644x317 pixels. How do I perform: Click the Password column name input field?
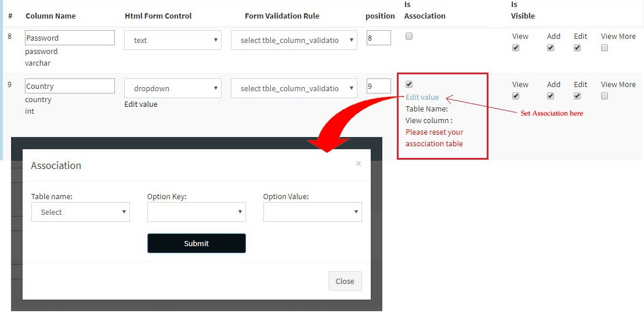(x=70, y=38)
